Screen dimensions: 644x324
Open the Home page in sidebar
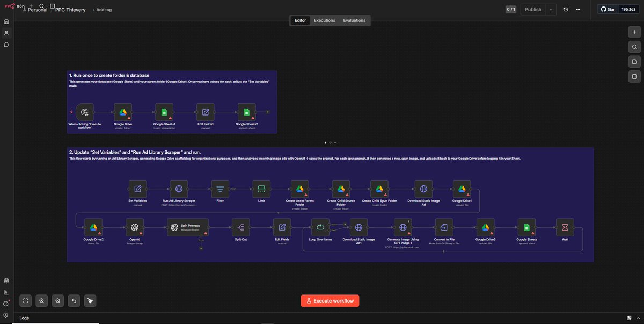[x=6, y=21]
